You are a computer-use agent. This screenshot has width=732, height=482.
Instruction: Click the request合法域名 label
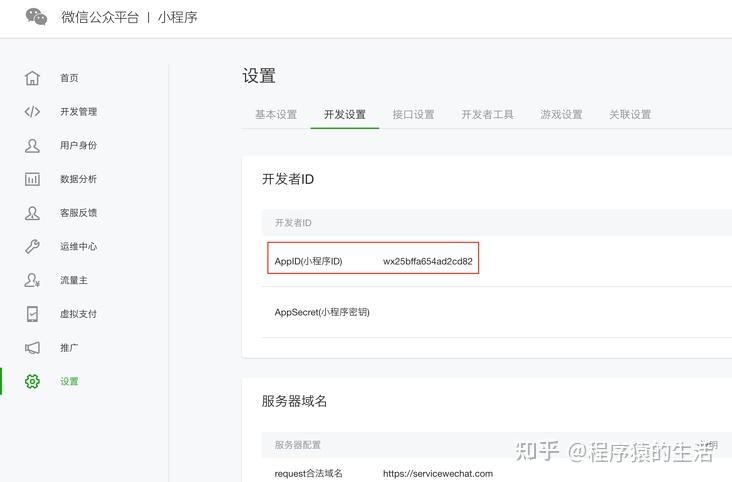click(308, 474)
